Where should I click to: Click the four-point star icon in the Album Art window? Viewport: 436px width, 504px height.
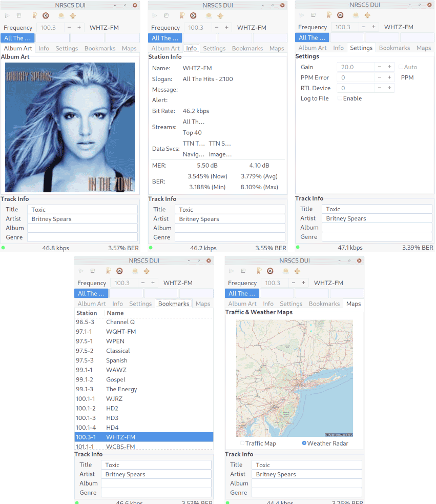(73, 15)
